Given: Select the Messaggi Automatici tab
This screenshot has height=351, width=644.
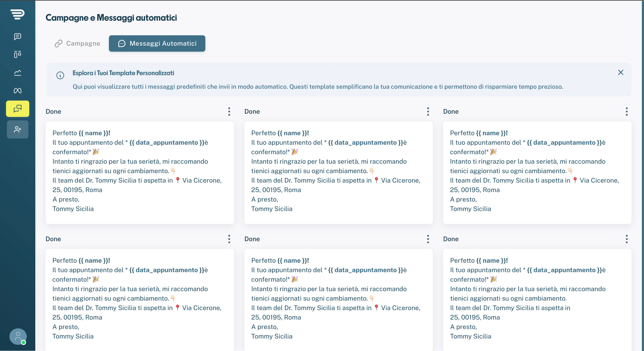Looking at the screenshot, I should coord(157,43).
